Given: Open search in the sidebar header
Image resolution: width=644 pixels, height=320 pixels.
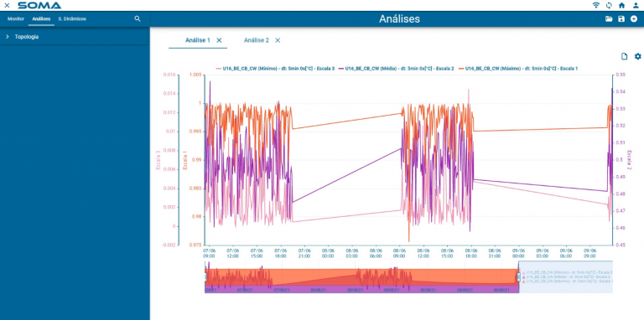Looking at the screenshot, I should (x=138, y=19).
